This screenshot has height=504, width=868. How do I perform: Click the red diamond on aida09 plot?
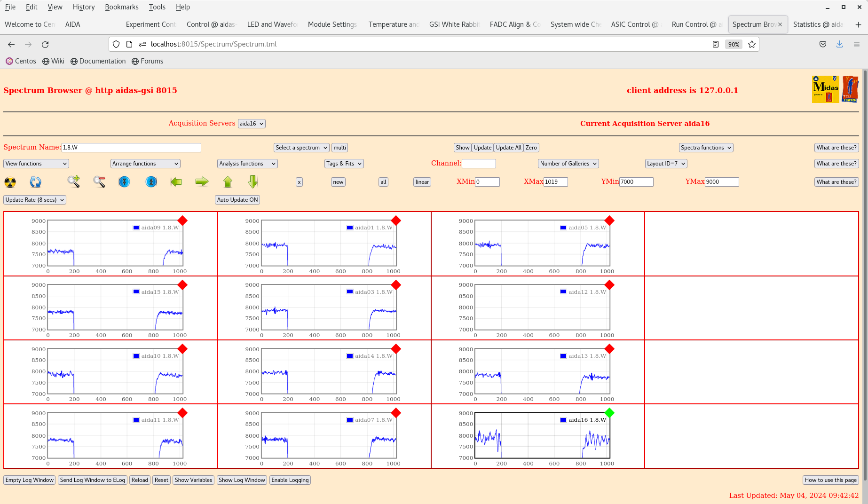click(182, 220)
